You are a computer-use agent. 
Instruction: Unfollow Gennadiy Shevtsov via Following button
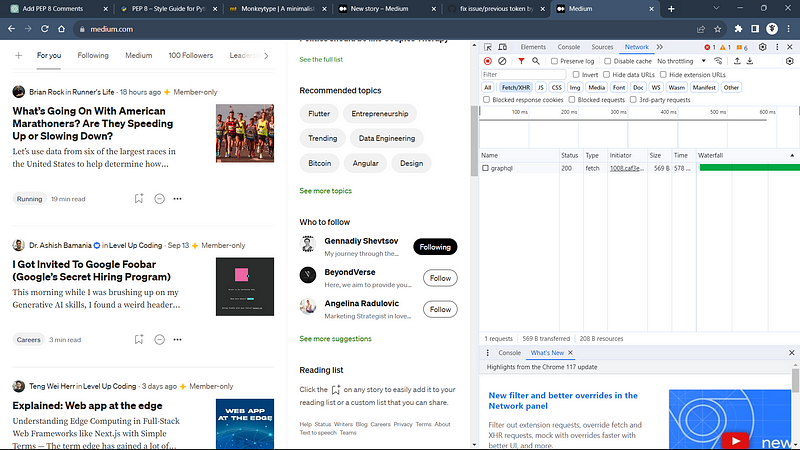(x=435, y=247)
